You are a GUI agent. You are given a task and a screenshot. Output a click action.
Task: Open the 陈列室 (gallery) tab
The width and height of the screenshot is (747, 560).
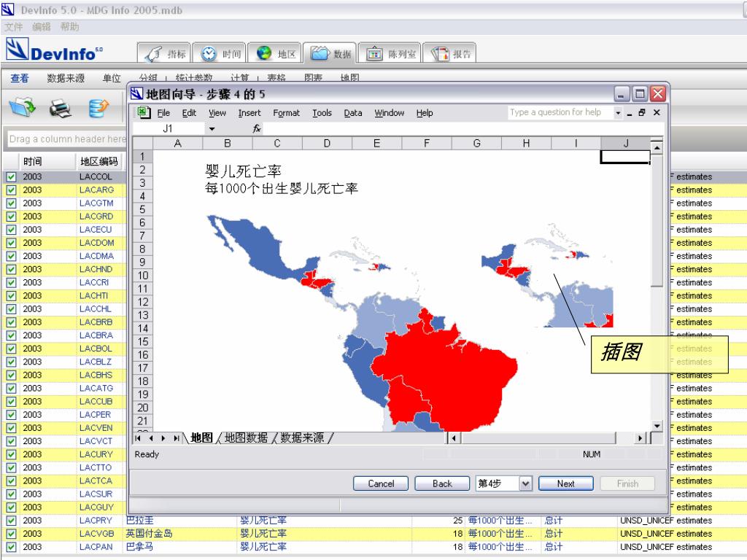pos(390,53)
